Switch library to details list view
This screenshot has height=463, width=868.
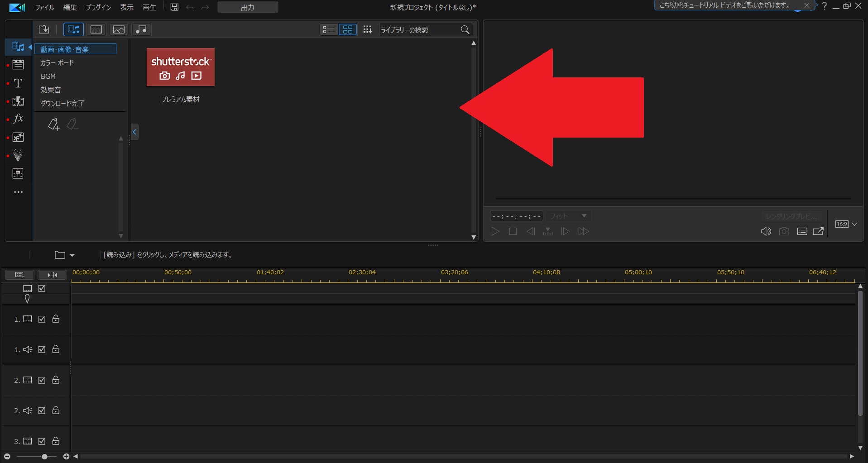click(x=329, y=29)
